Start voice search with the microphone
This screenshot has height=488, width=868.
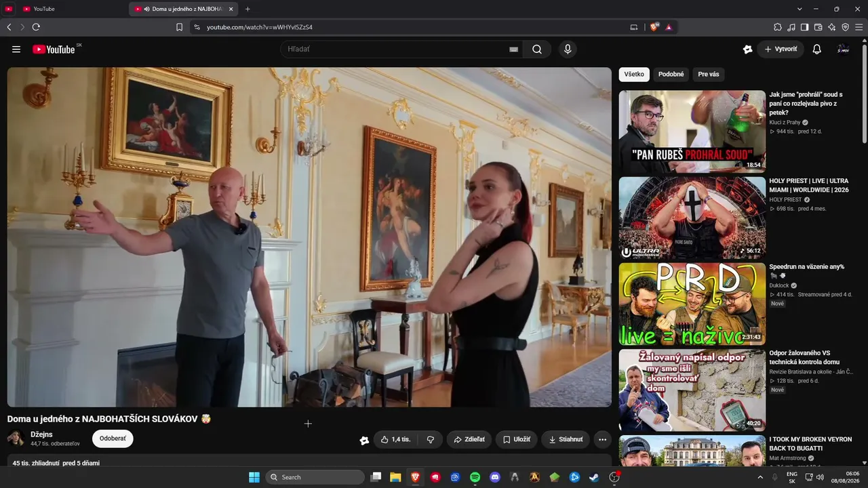(x=568, y=49)
